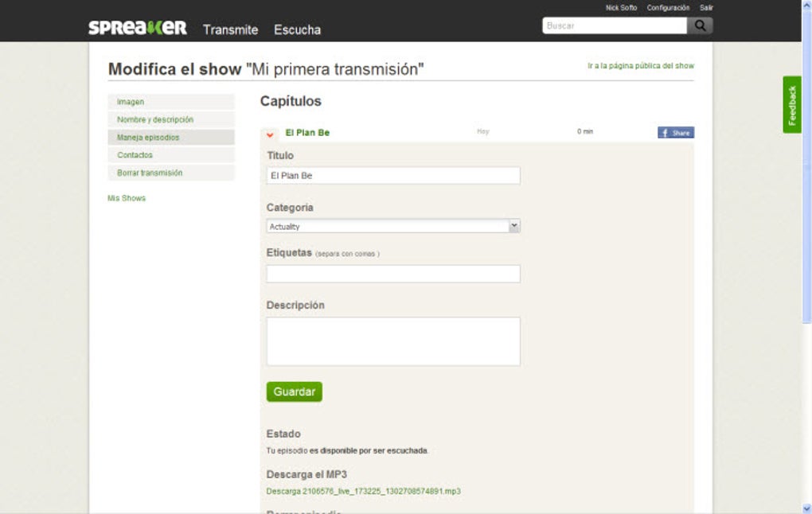812x514 pixels.
Task: Open the Escucha menu
Action: tap(296, 29)
